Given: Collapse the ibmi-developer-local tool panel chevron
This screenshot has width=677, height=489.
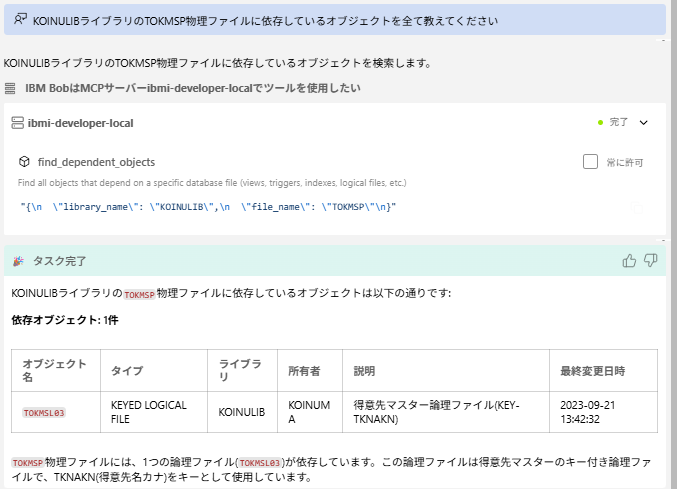Looking at the screenshot, I should pyautogui.click(x=643, y=123).
